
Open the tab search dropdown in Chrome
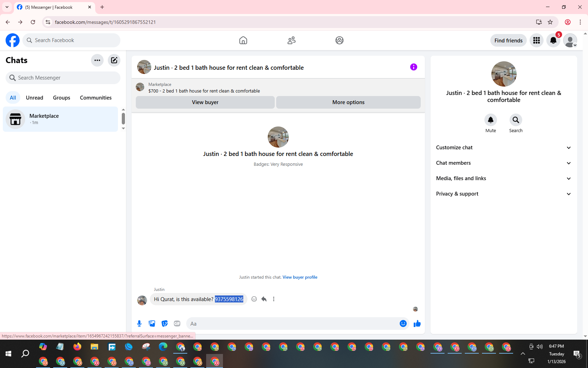pyautogui.click(x=7, y=7)
